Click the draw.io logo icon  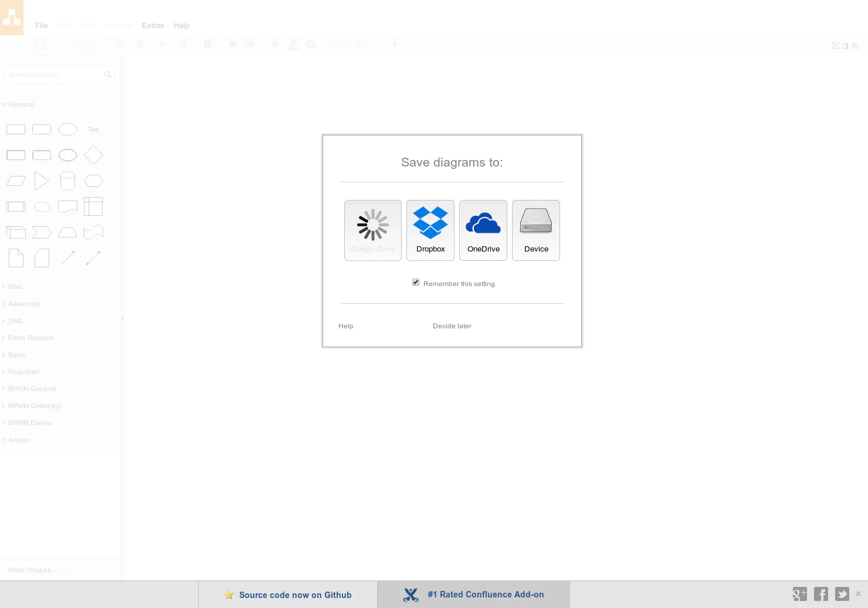point(12,18)
